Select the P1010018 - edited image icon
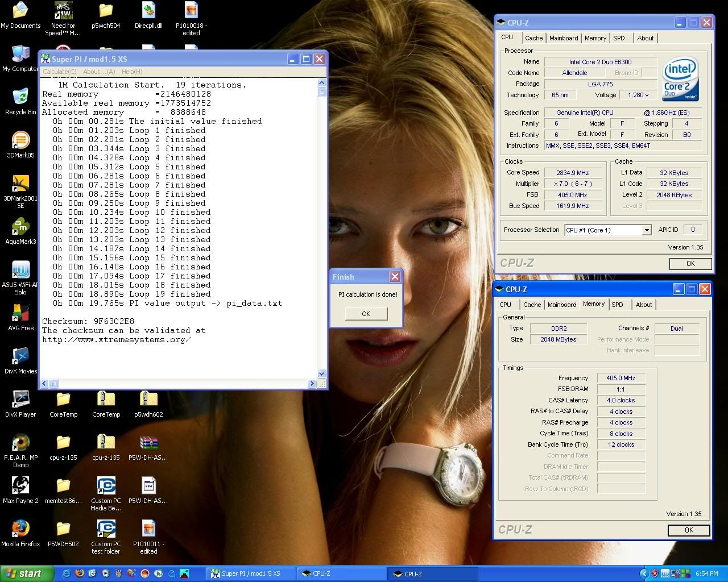 pos(191,18)
